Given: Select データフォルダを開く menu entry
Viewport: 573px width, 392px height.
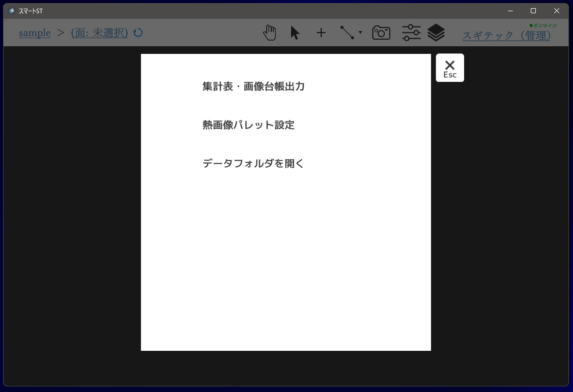Looking at the screenshot, I should pos(253,164).
